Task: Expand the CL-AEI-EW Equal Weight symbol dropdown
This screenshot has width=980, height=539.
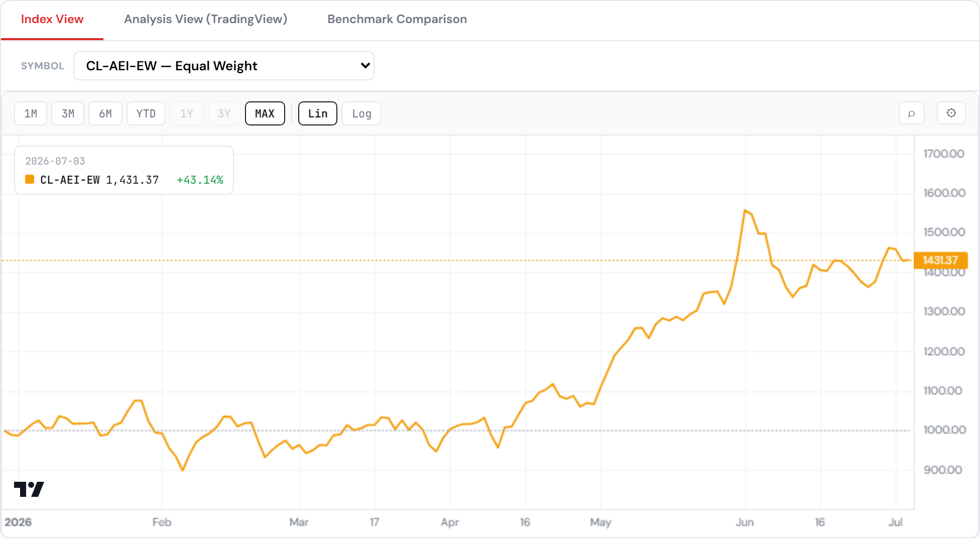Action: [224, 66]
